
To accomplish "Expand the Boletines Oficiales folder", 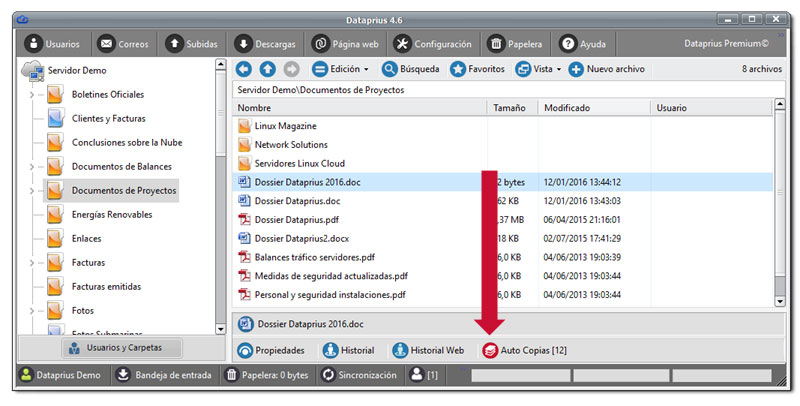I will (x=32, y=95).
